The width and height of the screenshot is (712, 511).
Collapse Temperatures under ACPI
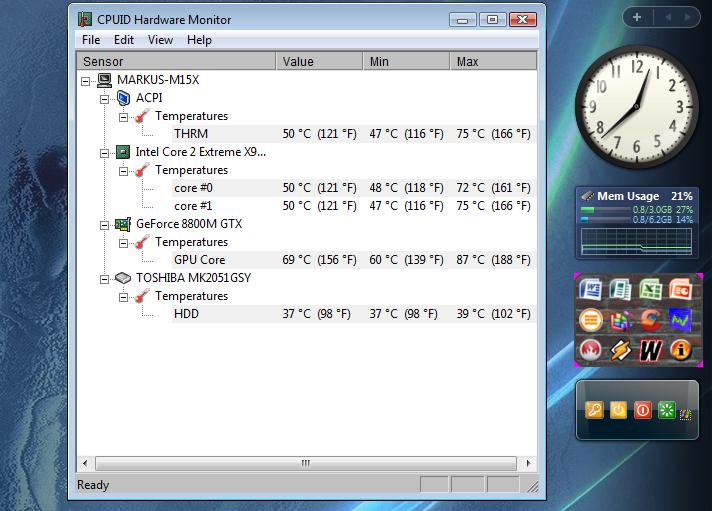tap(124, 117)
